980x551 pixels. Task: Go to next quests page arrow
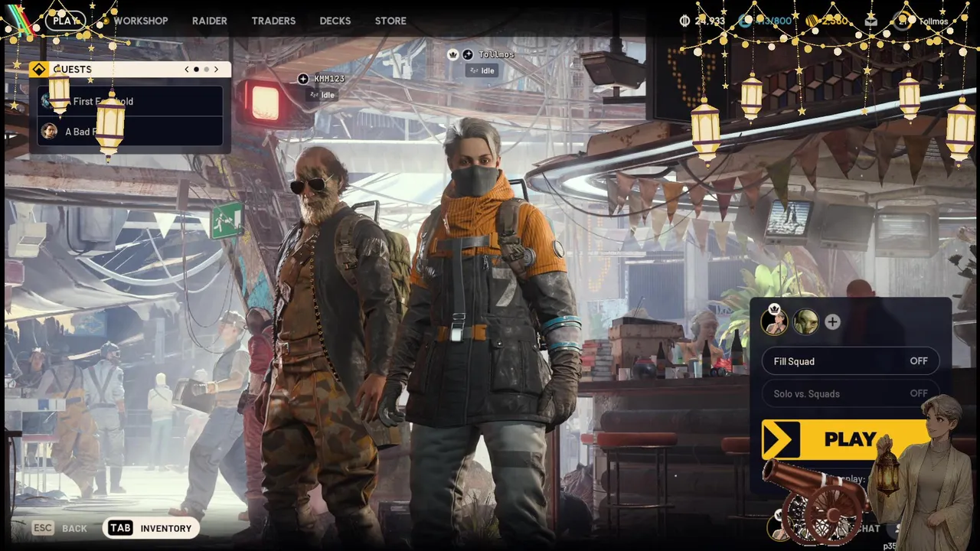216,69
